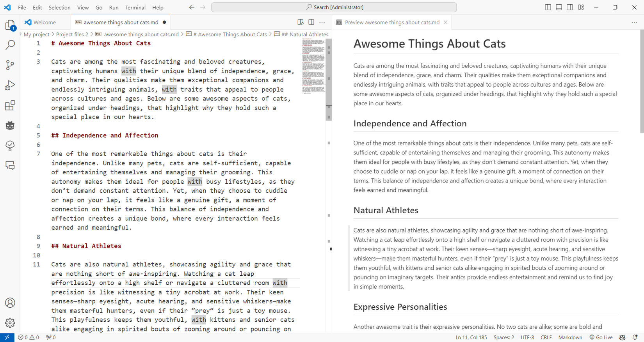Screen dimensions: 644x342
Task: Open preview to the side icon
Action: (301, 22)
